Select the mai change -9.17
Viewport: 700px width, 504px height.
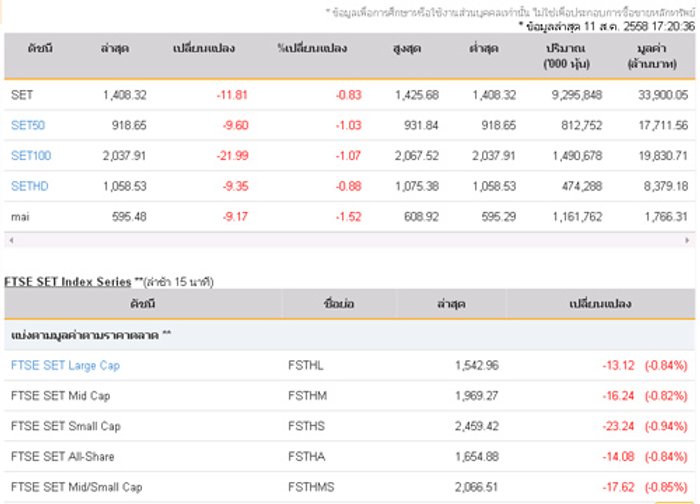click(235, 217)
